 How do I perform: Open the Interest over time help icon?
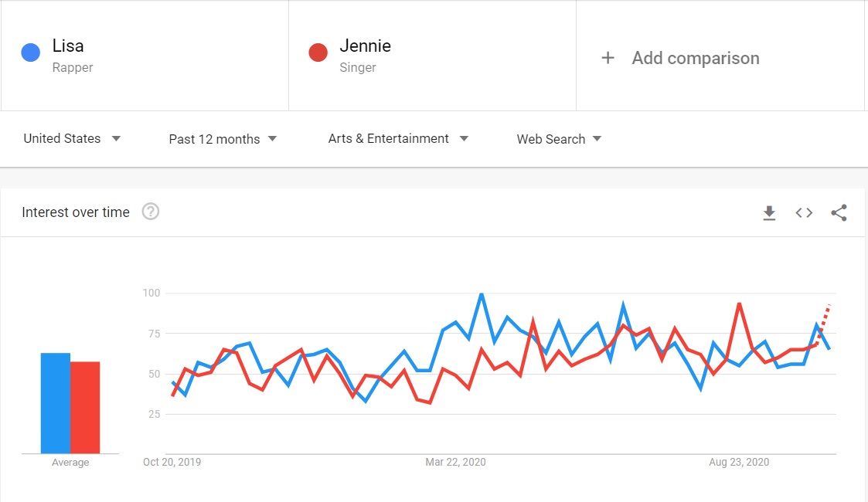click(x=151, y=212)
